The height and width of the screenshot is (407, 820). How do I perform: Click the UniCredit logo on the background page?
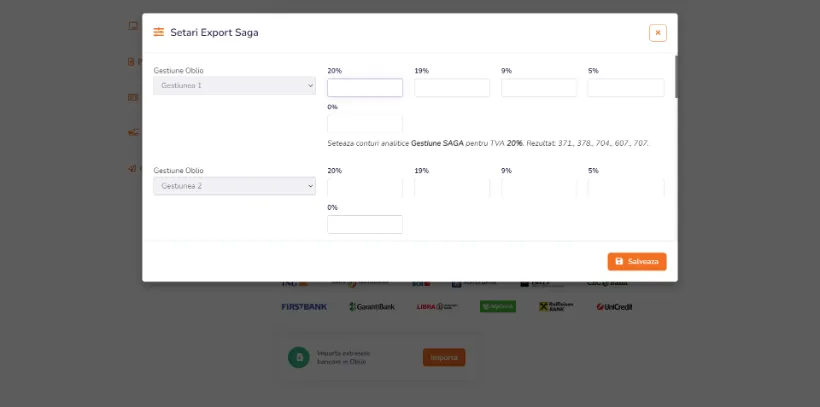614,307
